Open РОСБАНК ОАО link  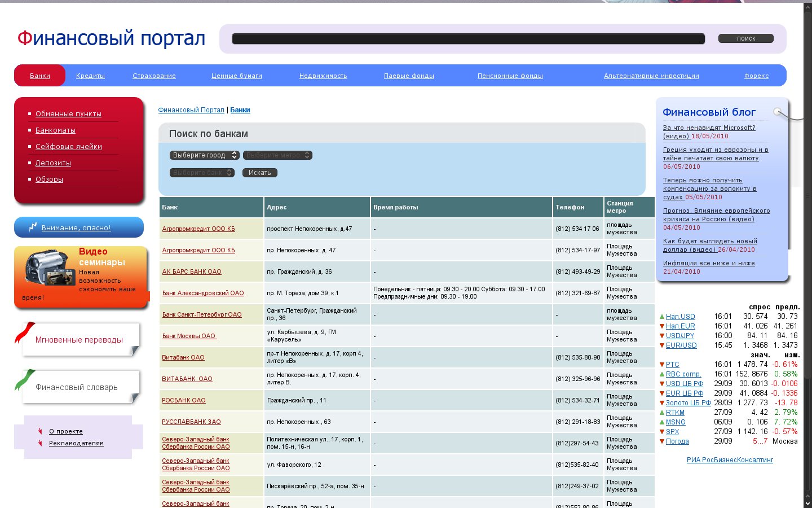pos(184,400)
